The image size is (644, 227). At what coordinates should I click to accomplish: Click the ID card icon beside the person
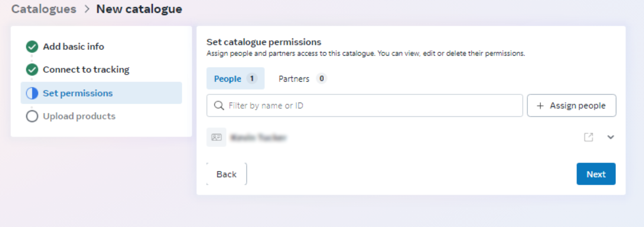click(x=216, y=137)
